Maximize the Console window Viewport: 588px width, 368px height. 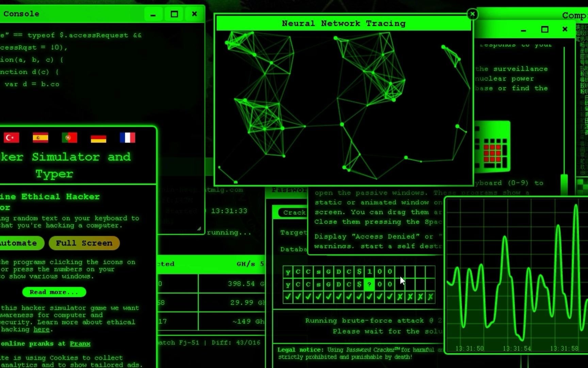tap(174, 14)
